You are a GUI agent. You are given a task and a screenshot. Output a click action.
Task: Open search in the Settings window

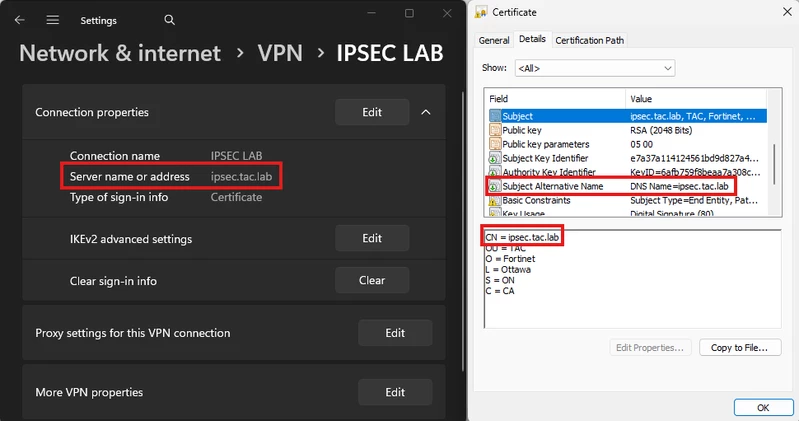170,20
